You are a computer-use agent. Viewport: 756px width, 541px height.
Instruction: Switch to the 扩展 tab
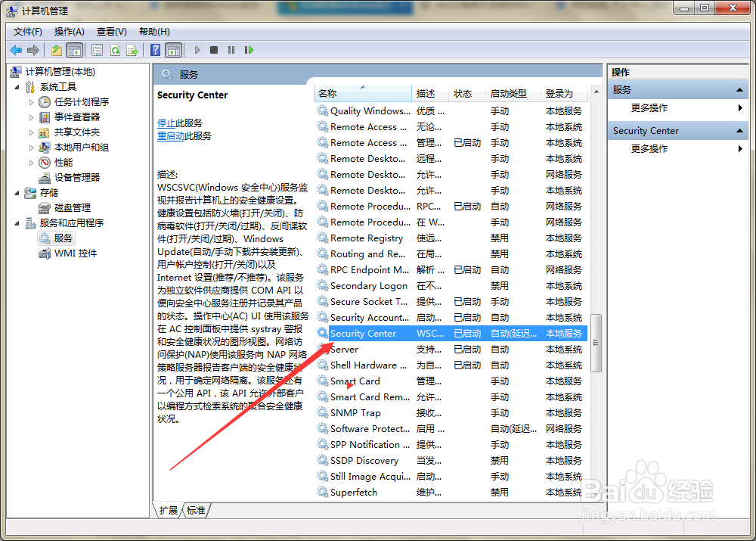pyautogui.click(x=169, y=510)
